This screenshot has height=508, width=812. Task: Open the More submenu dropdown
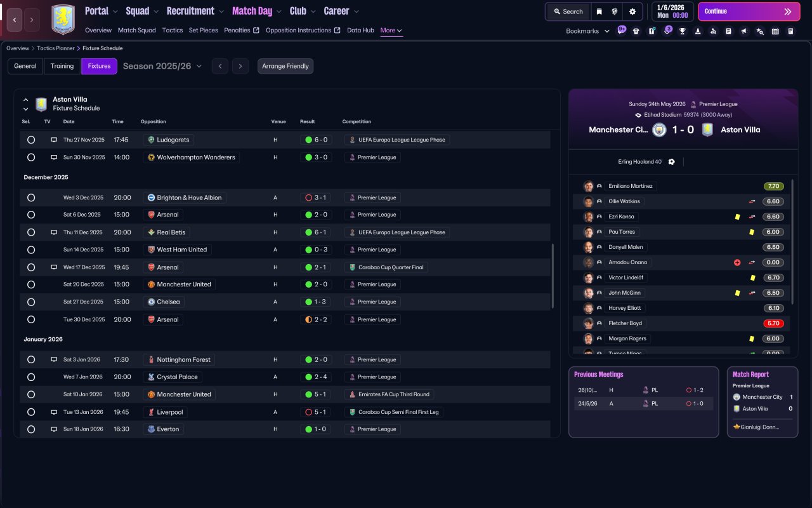[x=391, y=30]
